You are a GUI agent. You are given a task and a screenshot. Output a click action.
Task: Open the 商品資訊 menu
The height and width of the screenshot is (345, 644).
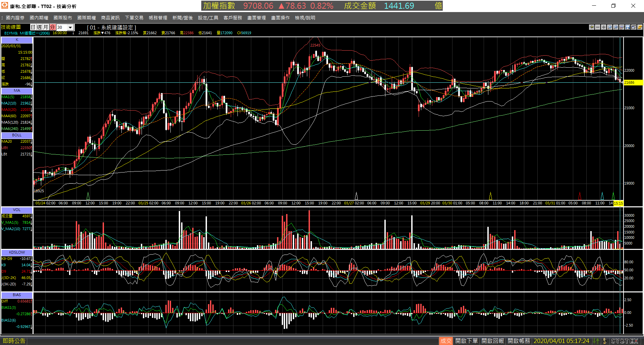click(x=110, y=18)
